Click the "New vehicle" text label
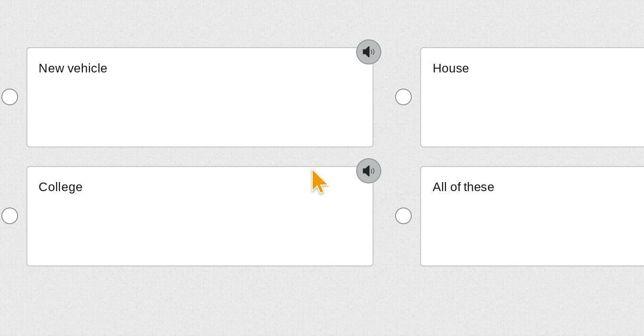The image size is (644, 336). pyautogui.click(x=73, y=68)
